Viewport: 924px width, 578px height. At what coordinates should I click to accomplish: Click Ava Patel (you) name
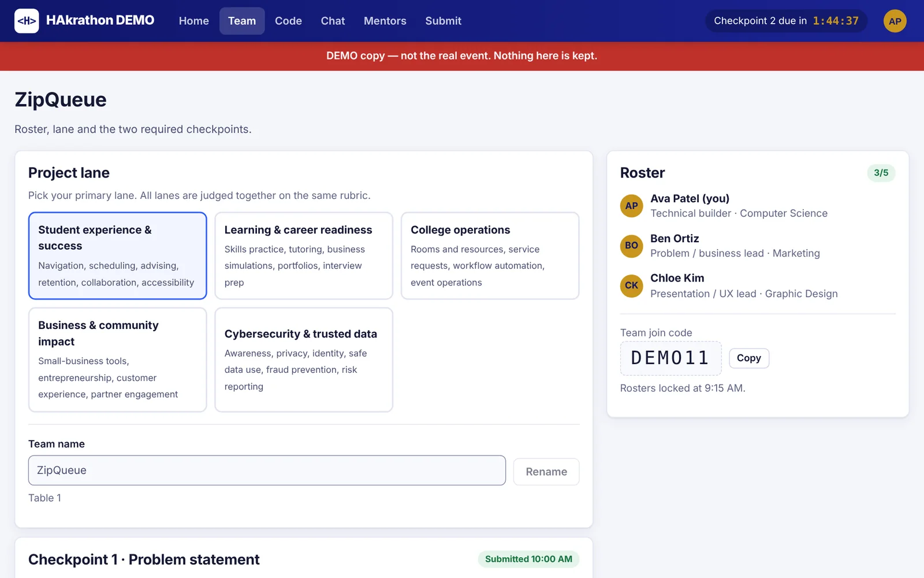tap(690, 198)
